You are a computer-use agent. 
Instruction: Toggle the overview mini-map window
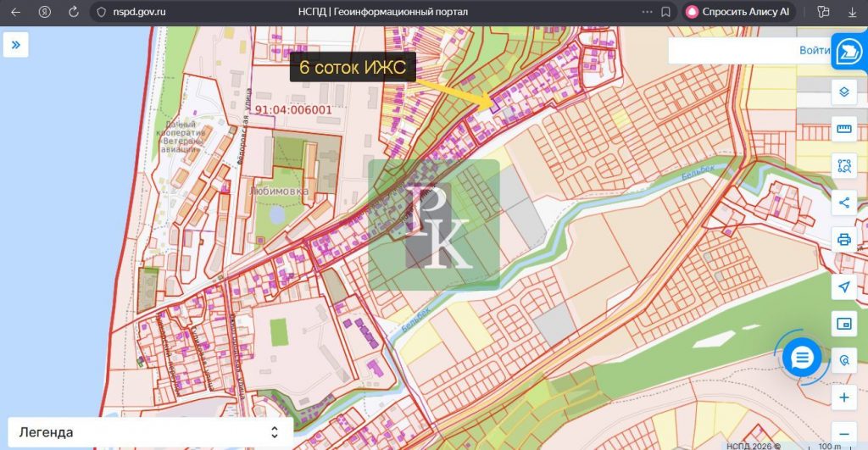tap(843, 324)
